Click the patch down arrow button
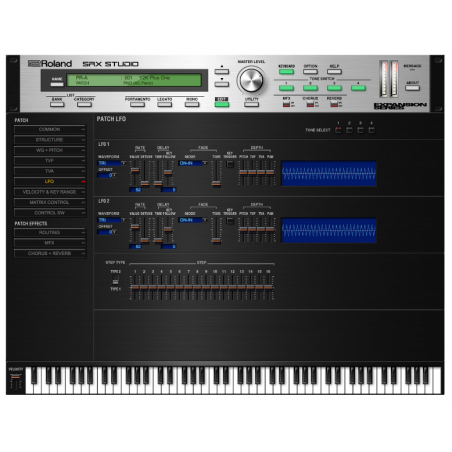The height and width of the screenshot is (452, 452). (221, 84)
